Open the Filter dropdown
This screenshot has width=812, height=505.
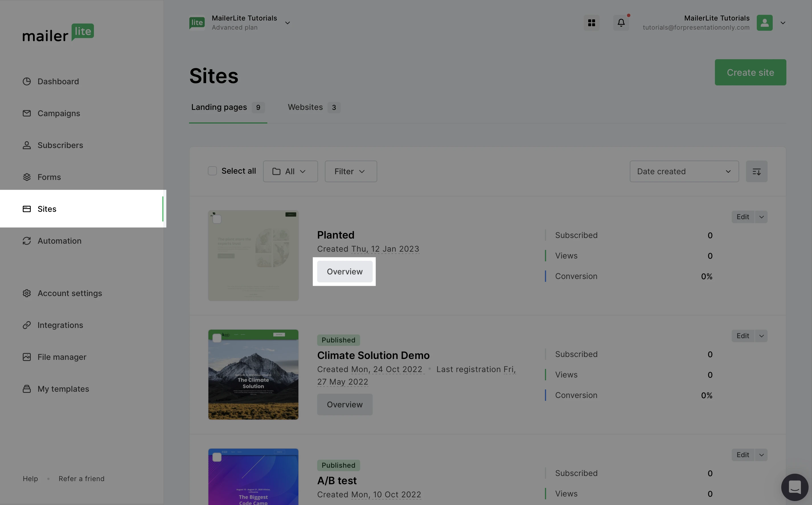tap(350, 171)
